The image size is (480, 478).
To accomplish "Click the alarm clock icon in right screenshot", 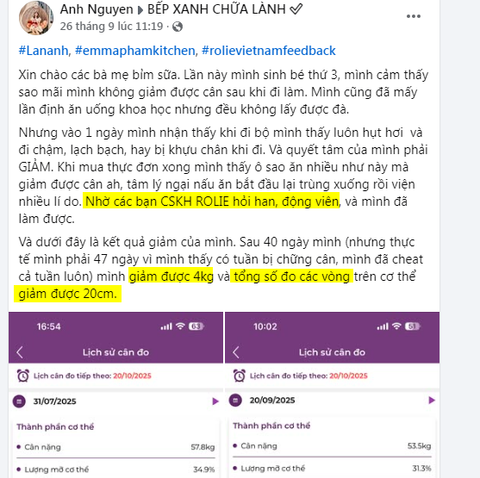I will click(239, 376).
